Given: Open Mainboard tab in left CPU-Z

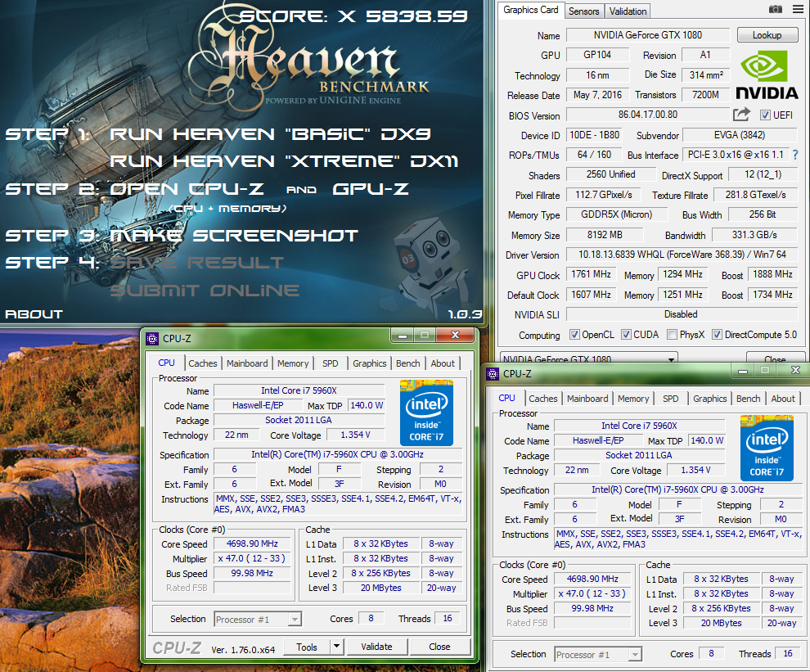Looking at the screenshot, I should pos(247,363).
